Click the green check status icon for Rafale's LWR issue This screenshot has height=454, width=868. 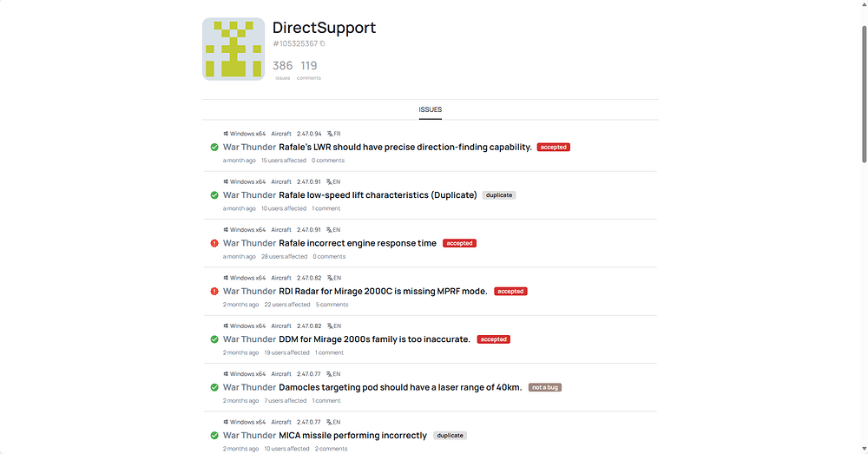tap(214, 148)
